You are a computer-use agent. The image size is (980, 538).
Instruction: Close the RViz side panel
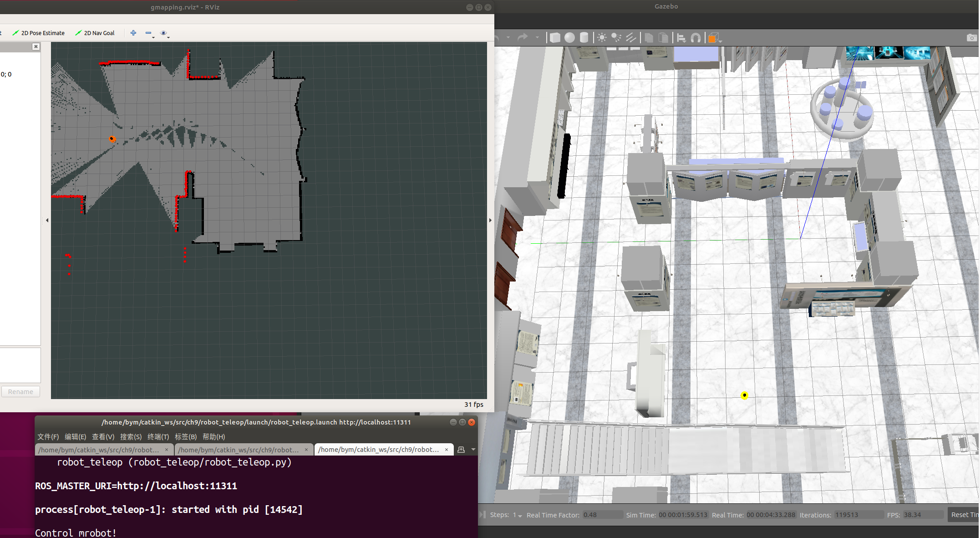pos(36,46)
